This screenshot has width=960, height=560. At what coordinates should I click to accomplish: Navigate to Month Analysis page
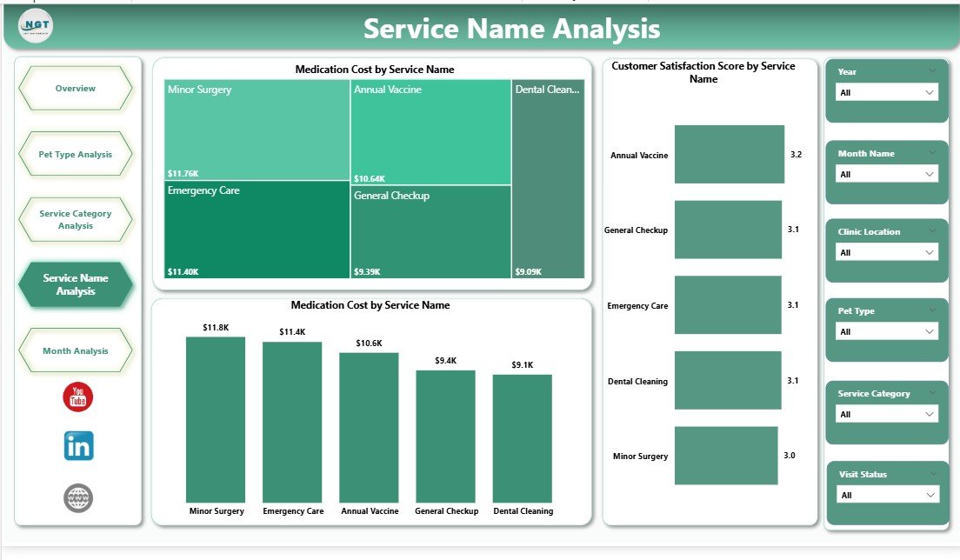76,351
